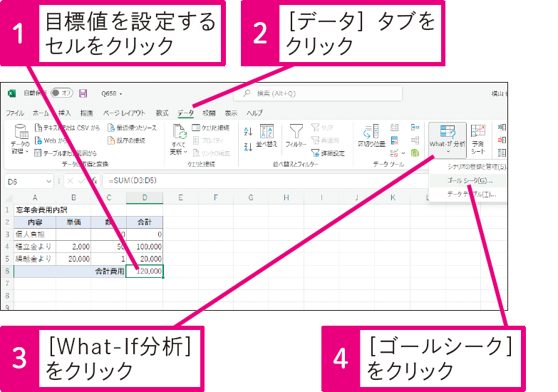
Task: Click the 区切り位置 icon
Action: pyautogui.click(x=371, y=135)
